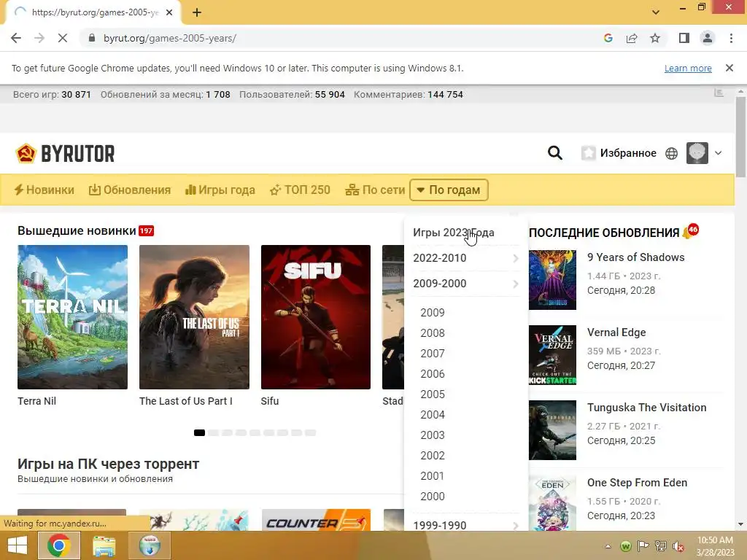Choose year 2002

[433, 456]
